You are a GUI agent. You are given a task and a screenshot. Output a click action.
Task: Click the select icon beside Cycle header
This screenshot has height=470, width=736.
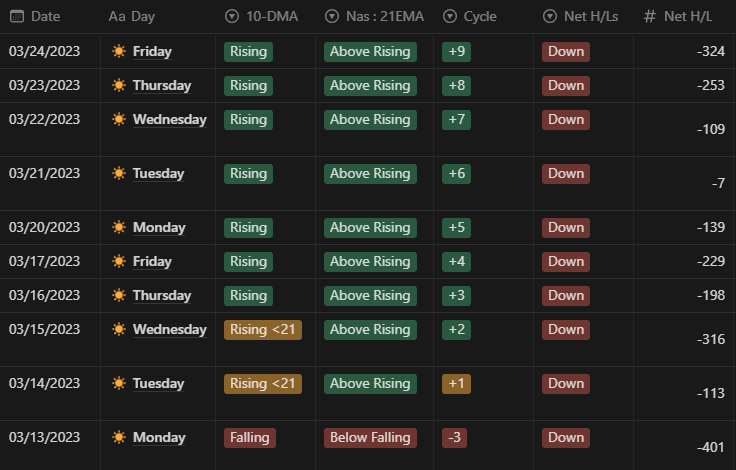(x=450, y=16)
